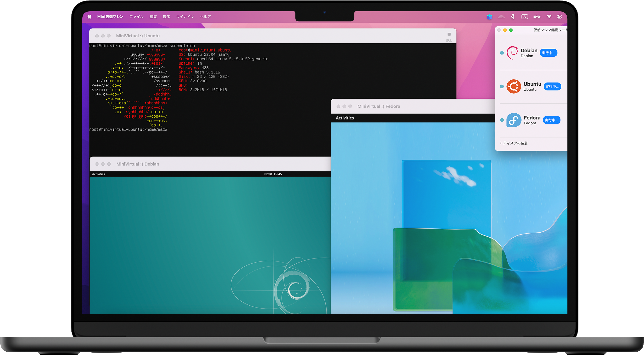Click Ubuntu status dot indicator

[502, 86]
